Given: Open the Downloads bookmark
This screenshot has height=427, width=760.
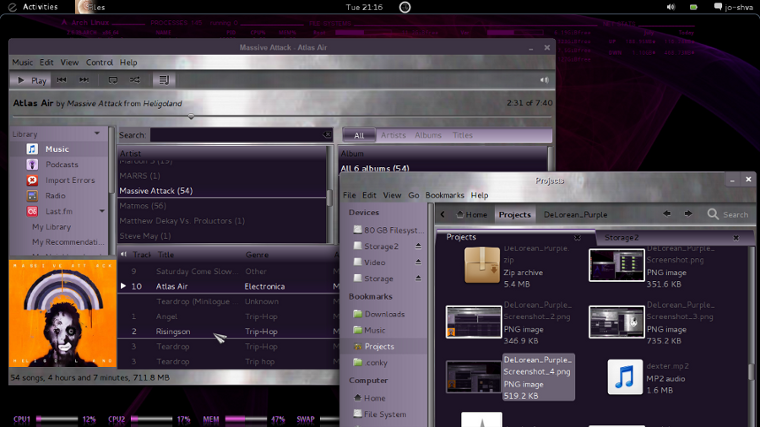Looking at the screenshot, I should [379, 314].
